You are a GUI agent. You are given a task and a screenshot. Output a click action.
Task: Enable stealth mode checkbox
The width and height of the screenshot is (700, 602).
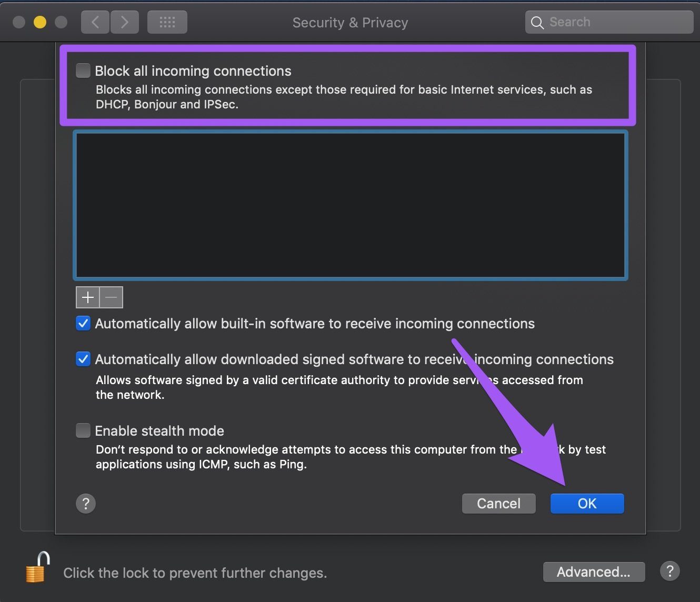83,430
